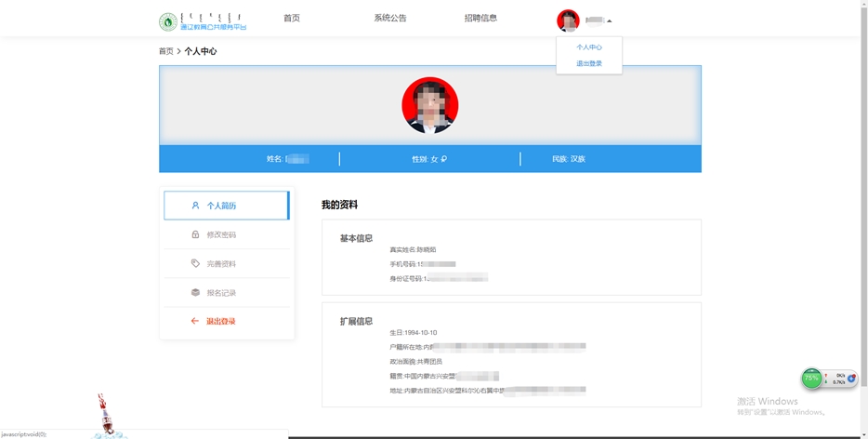Click the 首页 breadcrumb link

pyautogui.click(x=165, y=51)
